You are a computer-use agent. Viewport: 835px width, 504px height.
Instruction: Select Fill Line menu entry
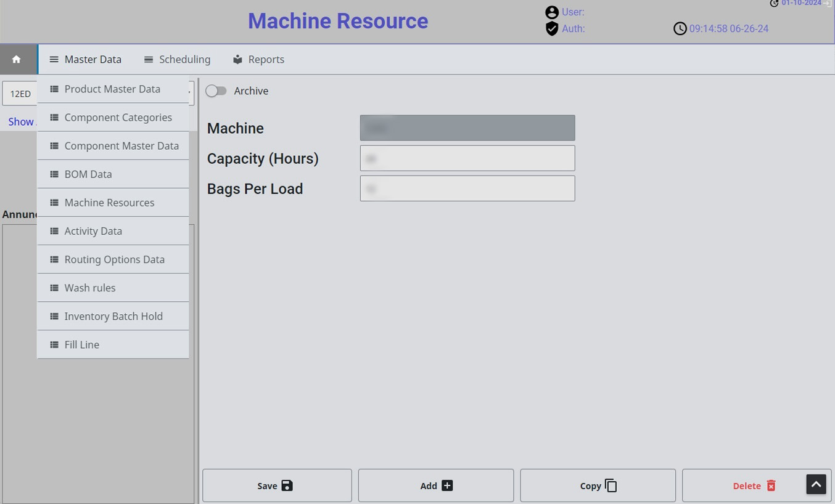tap(113, 344)
